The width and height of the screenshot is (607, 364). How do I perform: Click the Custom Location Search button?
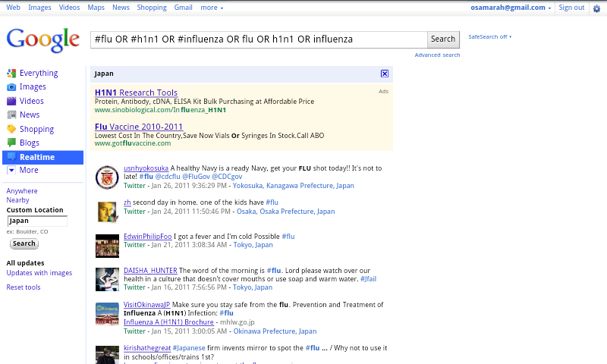pyautogui.click(x=24, y=243)
